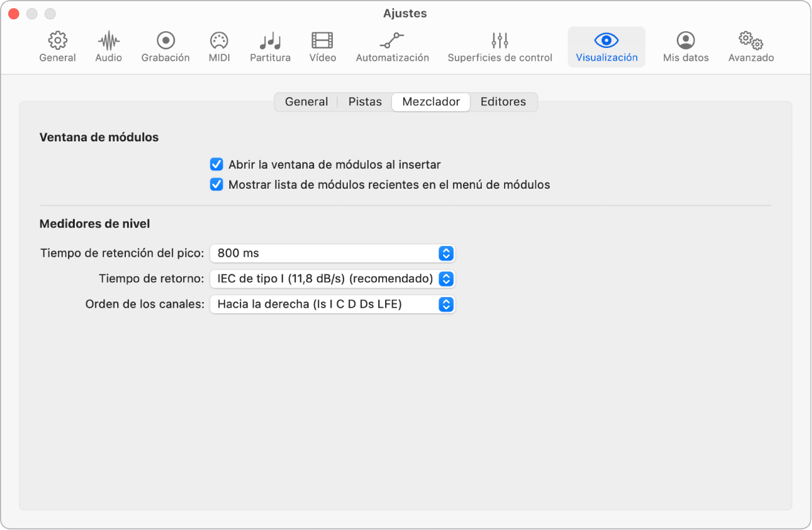The height and width of the screenshot is (530, 812).
Task: Select the Audio waveform icon
Action: coord(108,41)
